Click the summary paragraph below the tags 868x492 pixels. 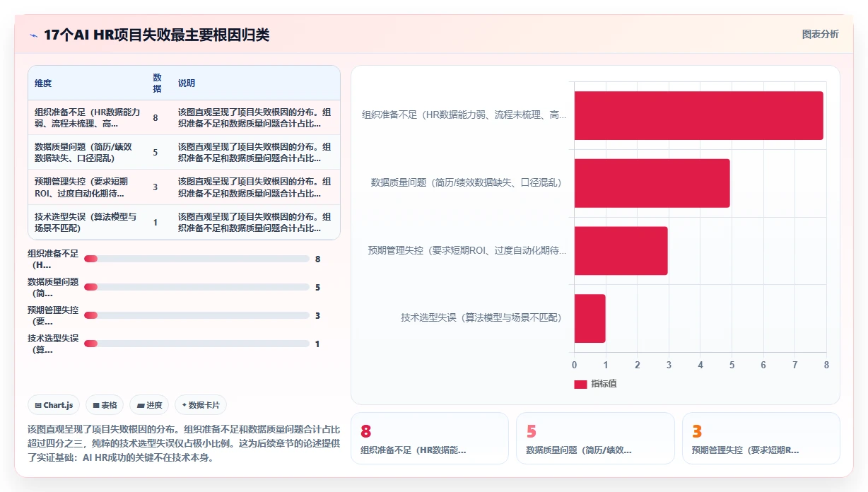coord(184,443)
